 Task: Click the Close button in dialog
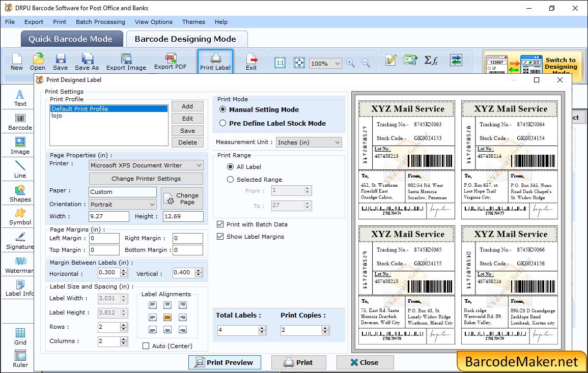365,362
